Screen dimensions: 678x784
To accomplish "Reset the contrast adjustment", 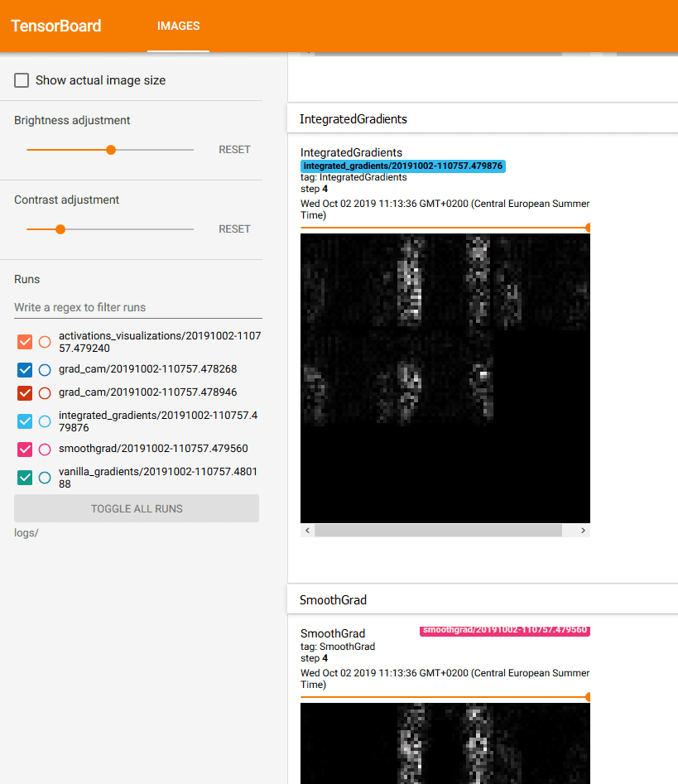I will click(x=234, y=229).
